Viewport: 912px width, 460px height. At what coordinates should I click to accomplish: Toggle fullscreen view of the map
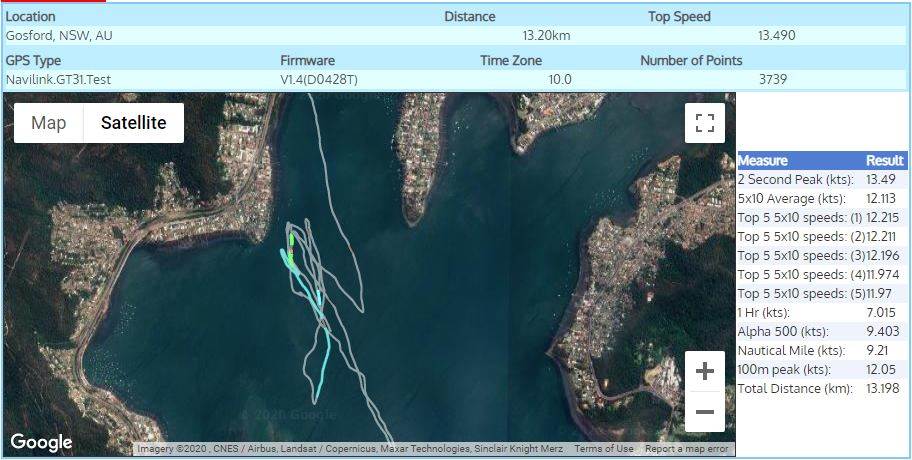click(x=704, y=123)
